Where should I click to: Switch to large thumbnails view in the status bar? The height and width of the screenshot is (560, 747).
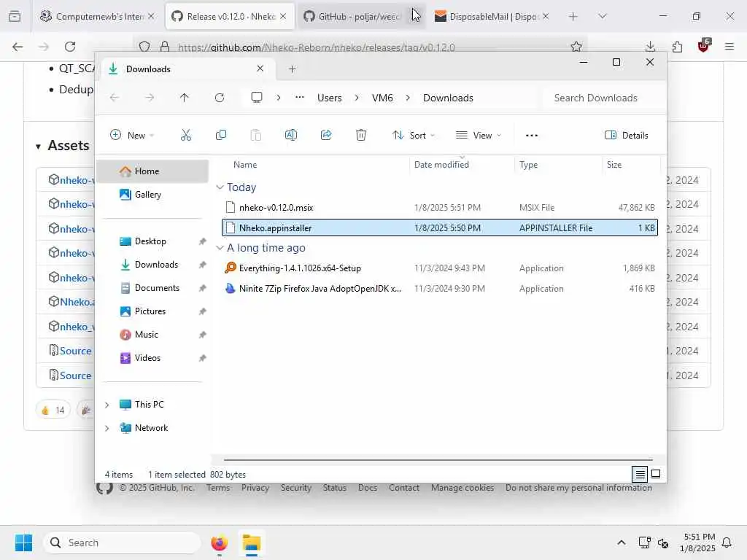(656, 474)
